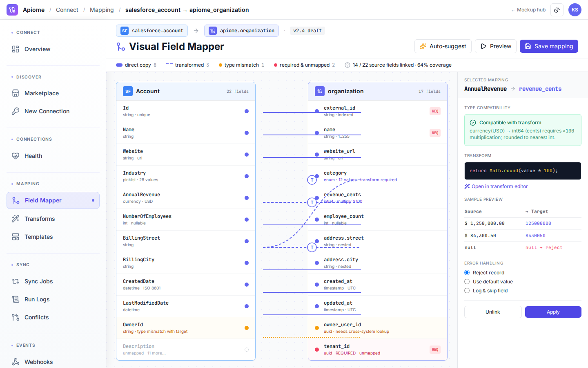Click the transform T node on category
This screenshot has width=588, height=368.
pos(312,180)
